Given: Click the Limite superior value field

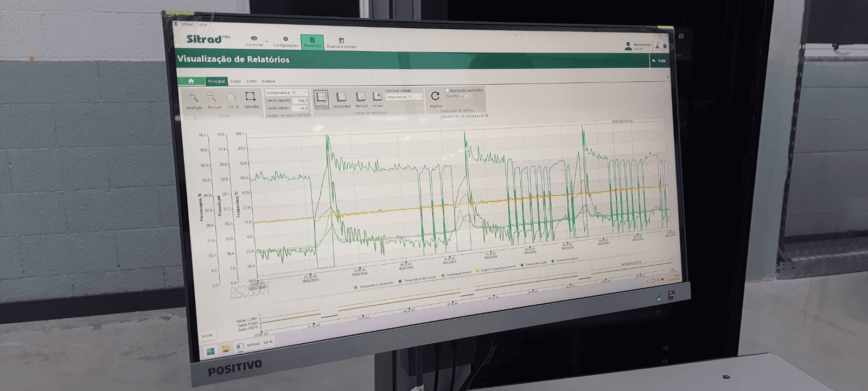Looking at the screenshot, I should pyautogui.click(x=300, y=100).
